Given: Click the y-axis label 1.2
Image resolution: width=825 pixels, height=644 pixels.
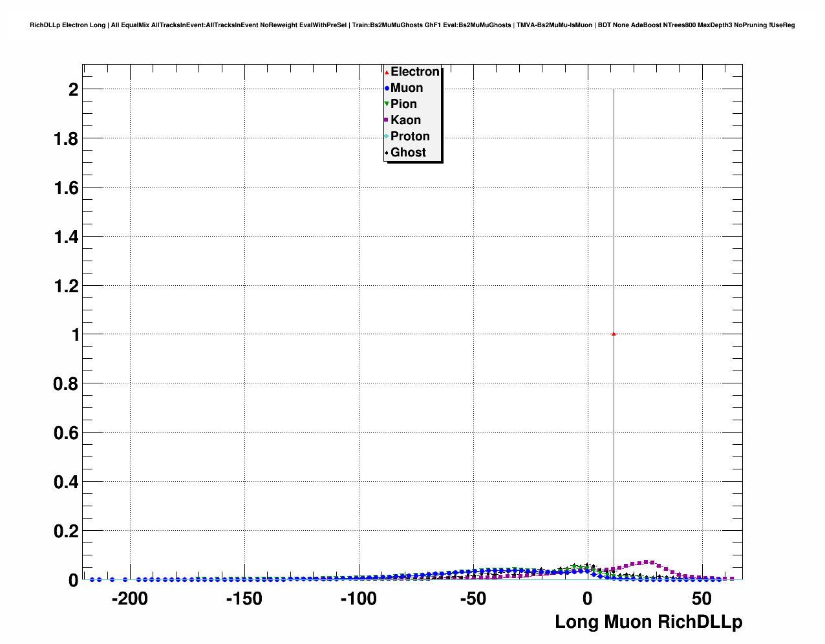Looking at the screenshot, I should click(66, 286).
